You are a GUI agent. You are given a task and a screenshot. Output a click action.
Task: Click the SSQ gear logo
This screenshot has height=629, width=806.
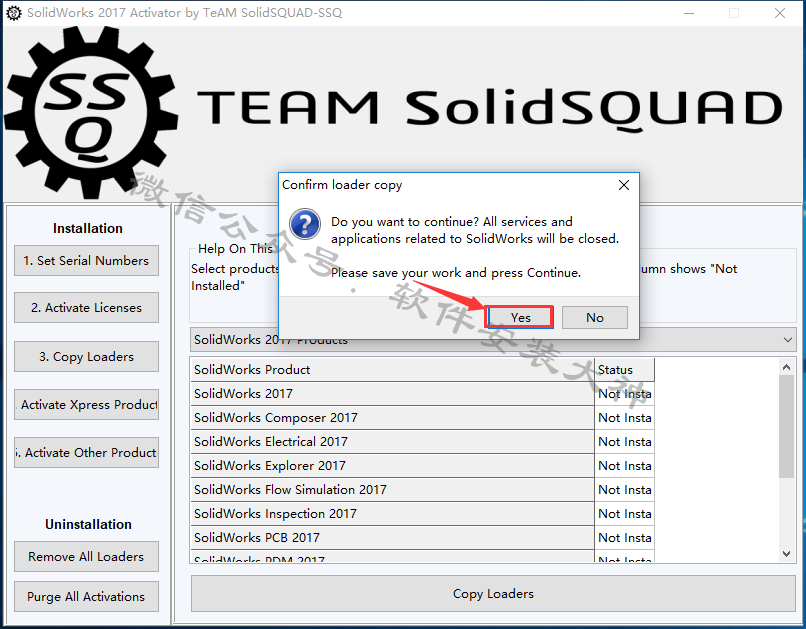click(x=91, y=113)
